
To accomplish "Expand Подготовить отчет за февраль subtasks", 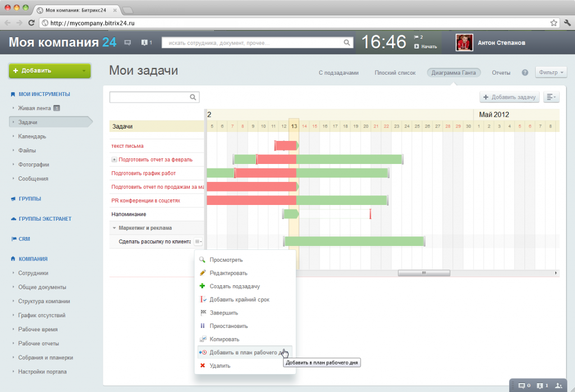I will [115, 159].
